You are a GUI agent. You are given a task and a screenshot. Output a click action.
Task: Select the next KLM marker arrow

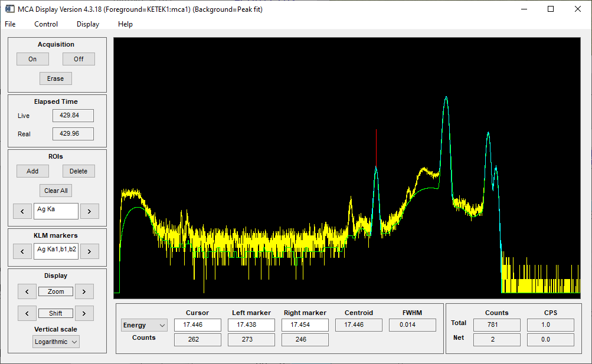(90, 251)
